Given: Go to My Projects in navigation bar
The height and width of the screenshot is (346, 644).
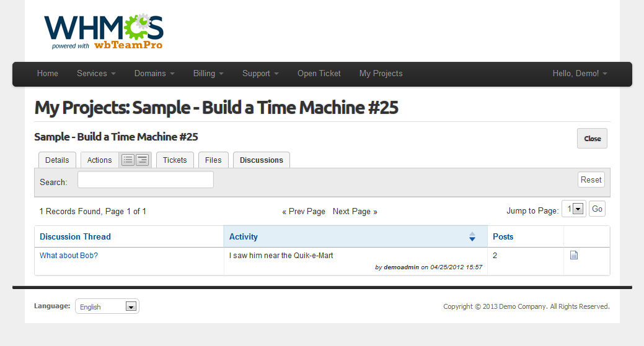Looking at the screenshot, I should pyautogui.click(x=381, y=74).
